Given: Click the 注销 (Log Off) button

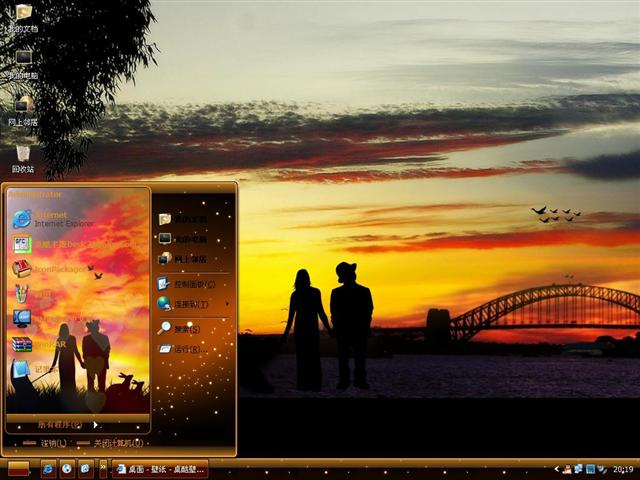Looking at the screenshot, I should 47,443.
